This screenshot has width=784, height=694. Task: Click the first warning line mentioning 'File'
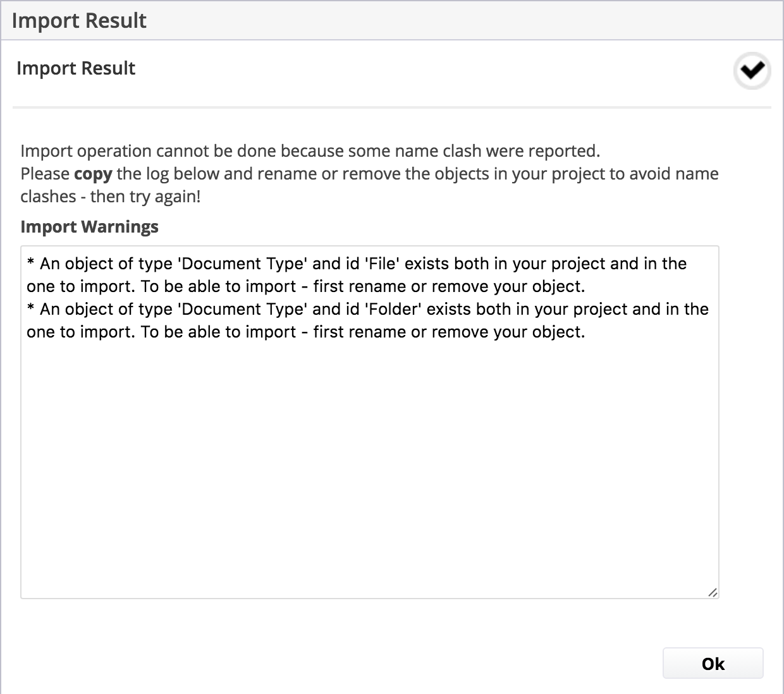pos(357,275)
